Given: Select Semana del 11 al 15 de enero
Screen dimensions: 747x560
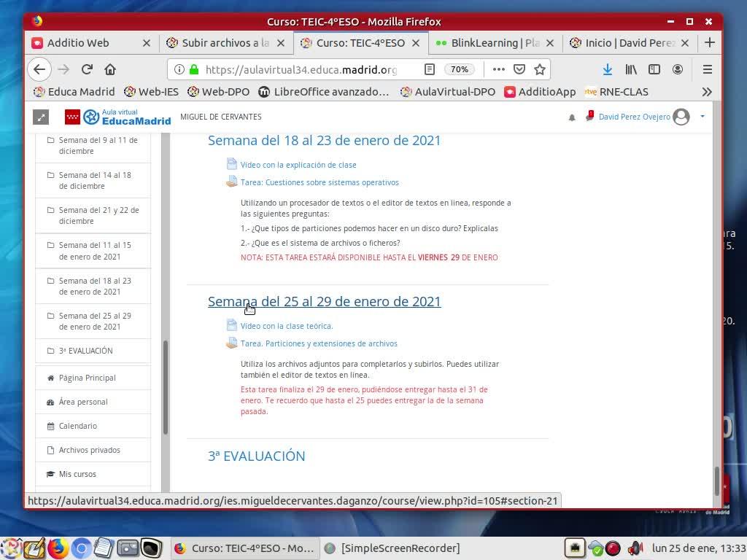Looking at the screenshot, I should (x=93, y=251).
